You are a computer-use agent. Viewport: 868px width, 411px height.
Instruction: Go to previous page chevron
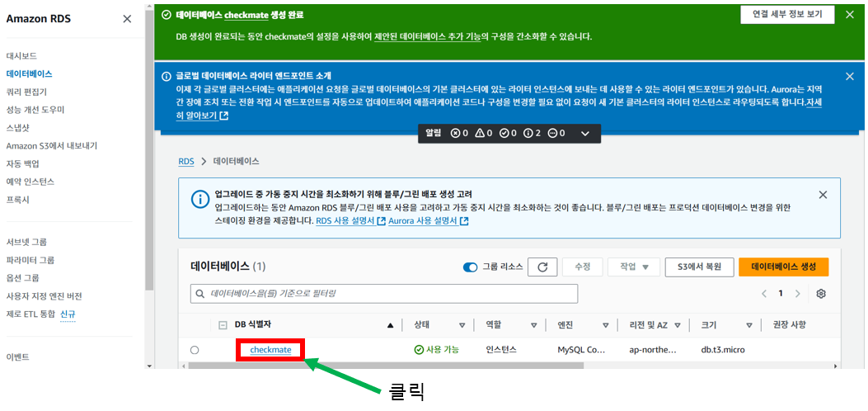(x=764, y=294)
